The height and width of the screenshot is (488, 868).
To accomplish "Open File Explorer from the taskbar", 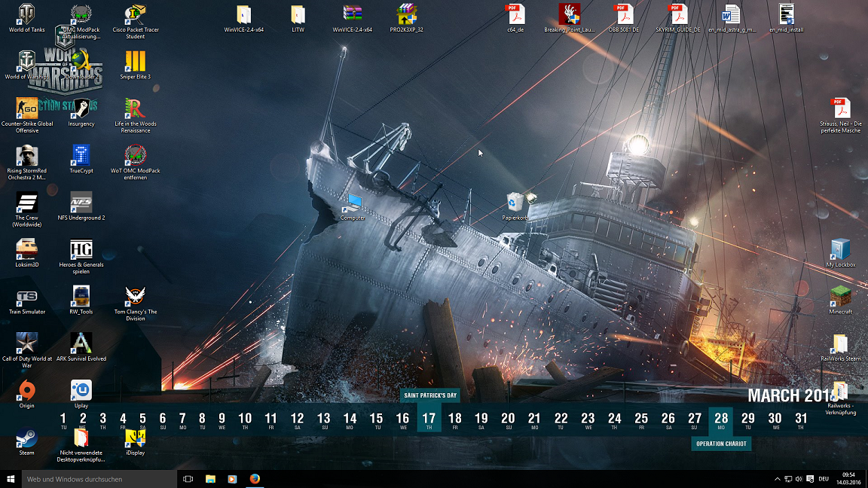I will click(x=210, y=479).
